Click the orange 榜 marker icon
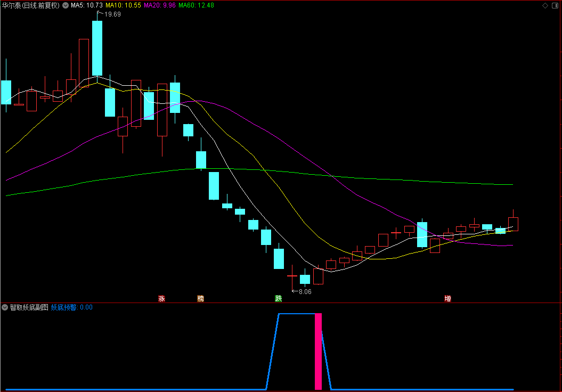The height and width of the screenshot is (392, 562). click(201, 298)
